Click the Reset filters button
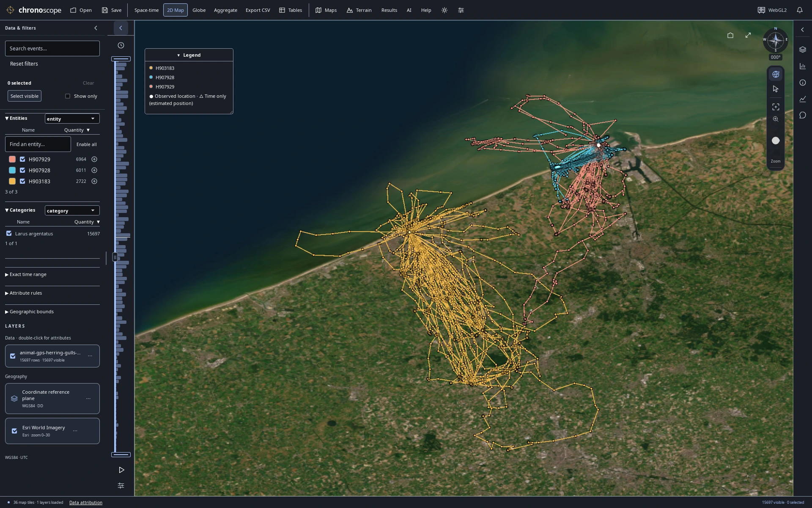The image size is (812, 508). 24,63
